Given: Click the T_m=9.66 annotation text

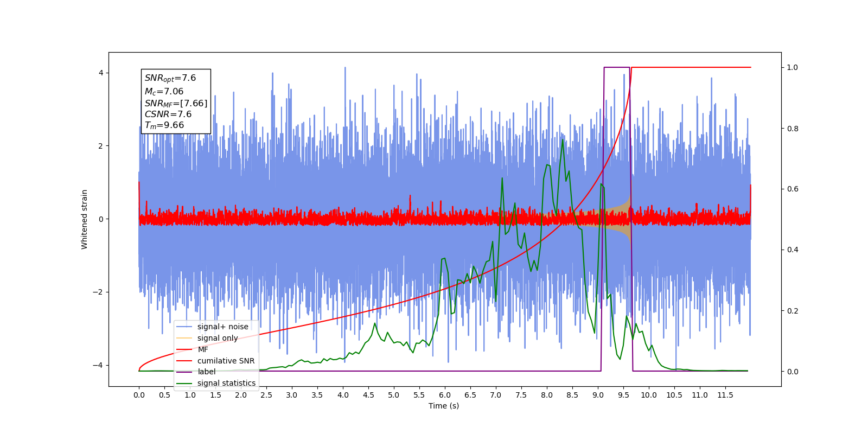Looking at the screenshot, I should [x=164, y=125].
